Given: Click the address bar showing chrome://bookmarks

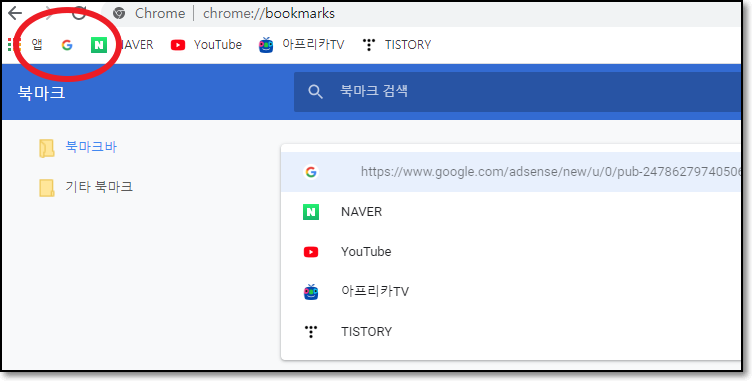Looking at the screenshot, I should [x=422, y=13].
